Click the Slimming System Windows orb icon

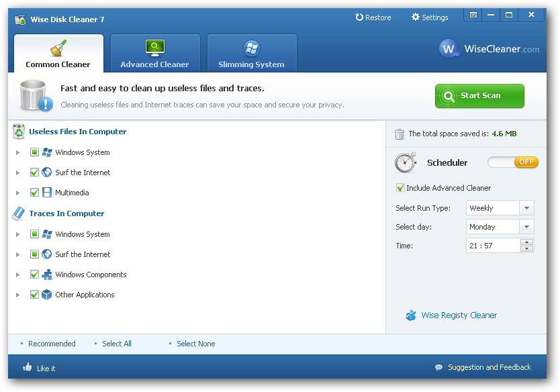(x=252, y=48)
